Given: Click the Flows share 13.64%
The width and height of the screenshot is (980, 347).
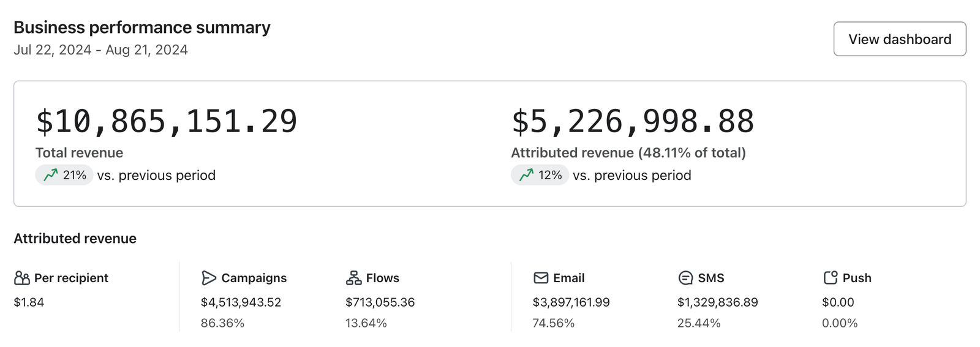Looking at the screenshot, I should [x=366, y=323].
